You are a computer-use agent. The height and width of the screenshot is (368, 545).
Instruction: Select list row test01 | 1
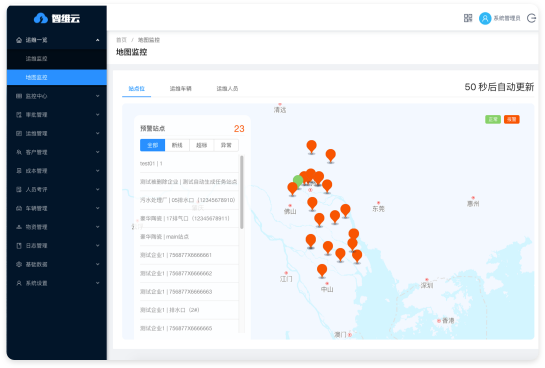pos(189,163)
